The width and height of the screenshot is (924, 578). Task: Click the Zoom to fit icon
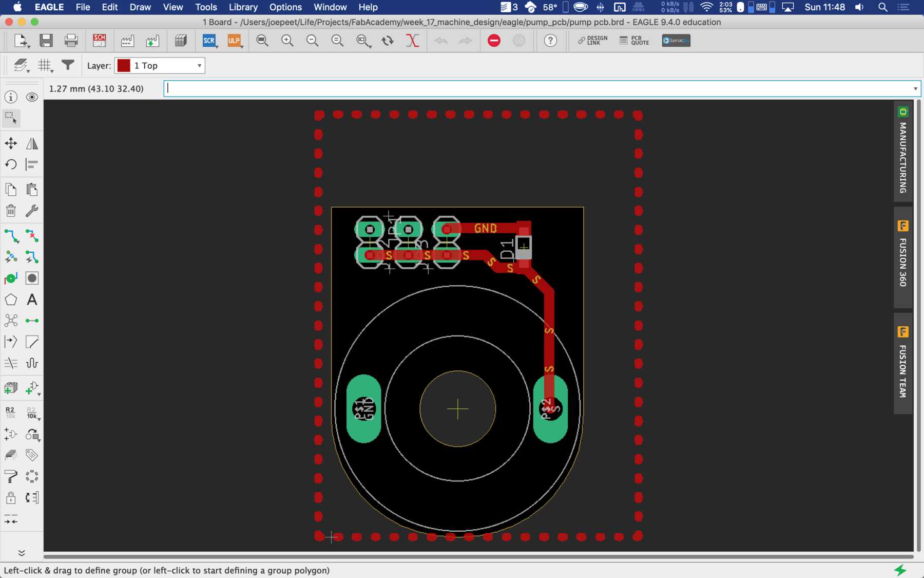click(262, 41)
